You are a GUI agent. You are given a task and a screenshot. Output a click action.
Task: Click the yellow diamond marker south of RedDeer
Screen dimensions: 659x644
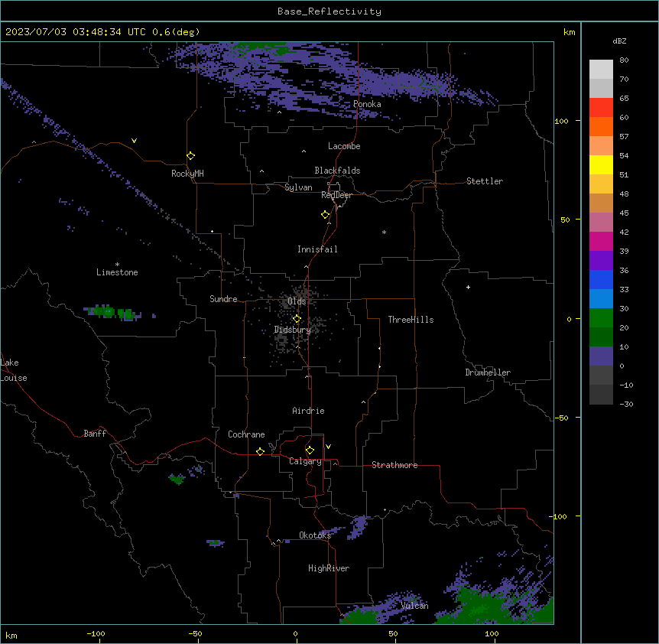[326, 215]
